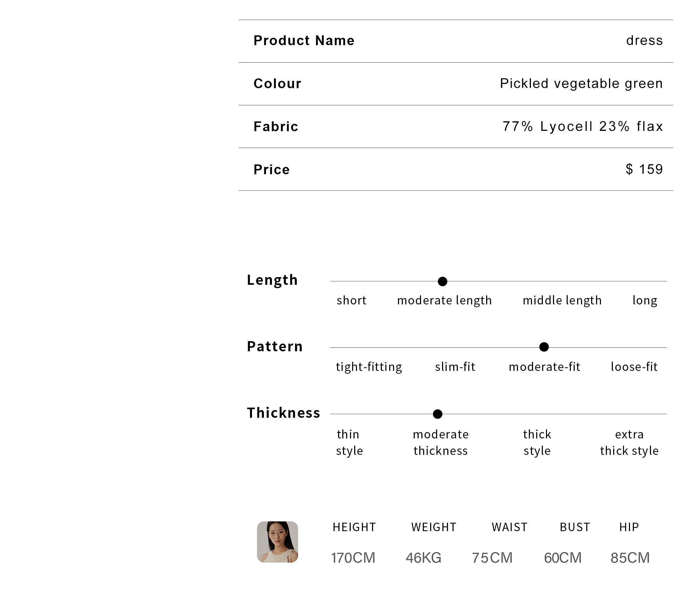Screen dimensions: 700x606
Task: Select the 'thin style' thickness label
Action: (x=349, y=443)
